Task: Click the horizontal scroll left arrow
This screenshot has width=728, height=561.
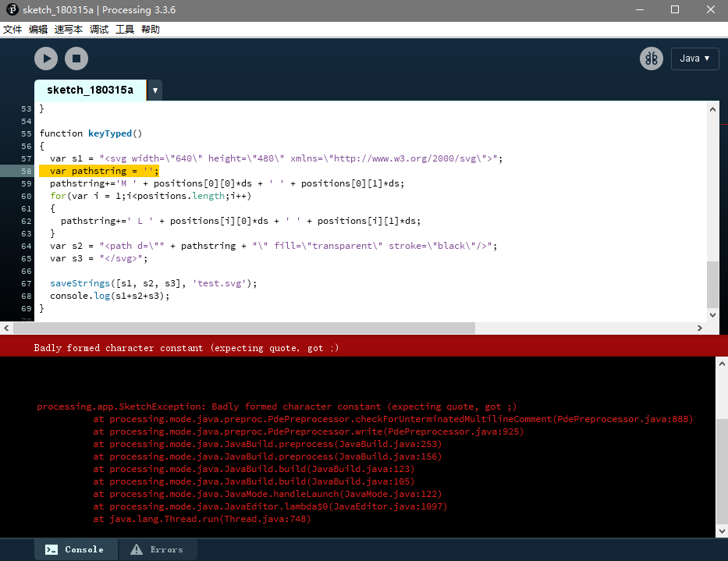Action: (x=6, y=328)
